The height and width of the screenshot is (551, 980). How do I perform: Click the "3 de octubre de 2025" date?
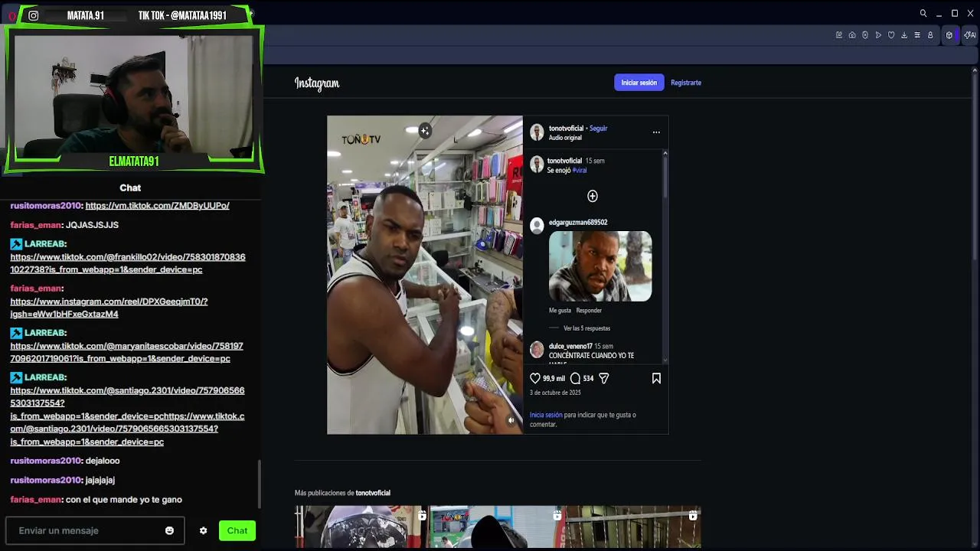(x=555, y=393)
